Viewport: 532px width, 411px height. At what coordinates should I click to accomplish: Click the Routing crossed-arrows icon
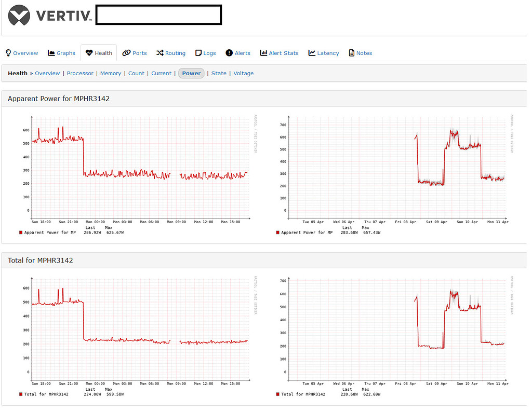[x=159, y=52]
